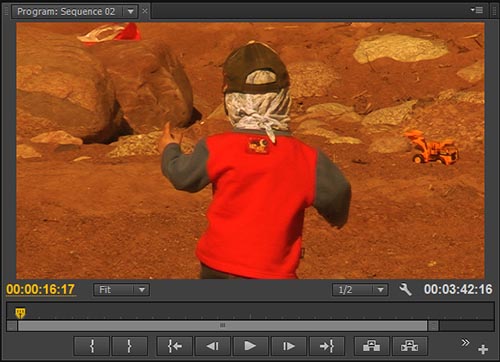The image size is (500, 362).
Task: Click the Mark In button
Action: 92,346
